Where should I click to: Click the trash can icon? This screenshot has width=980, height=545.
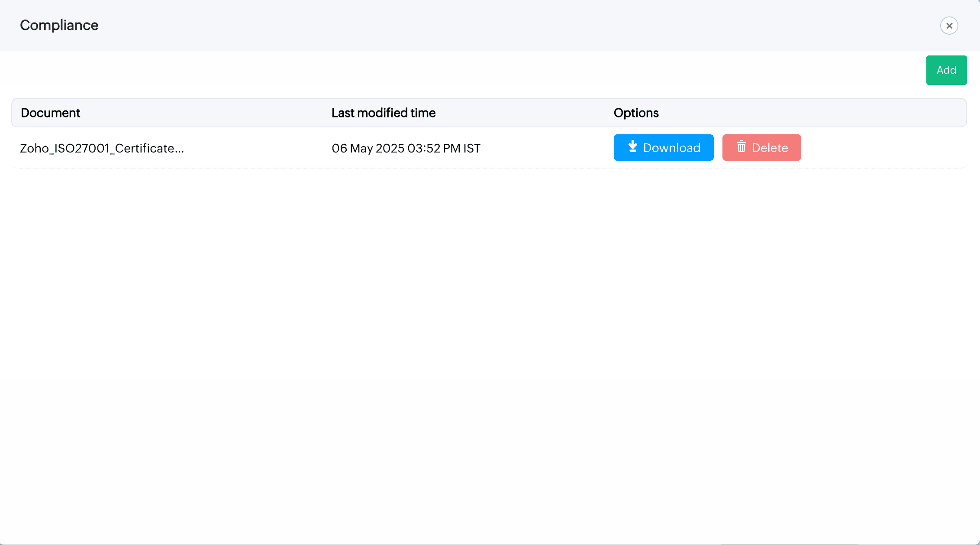pyautogui.click(x=741, y=146)
